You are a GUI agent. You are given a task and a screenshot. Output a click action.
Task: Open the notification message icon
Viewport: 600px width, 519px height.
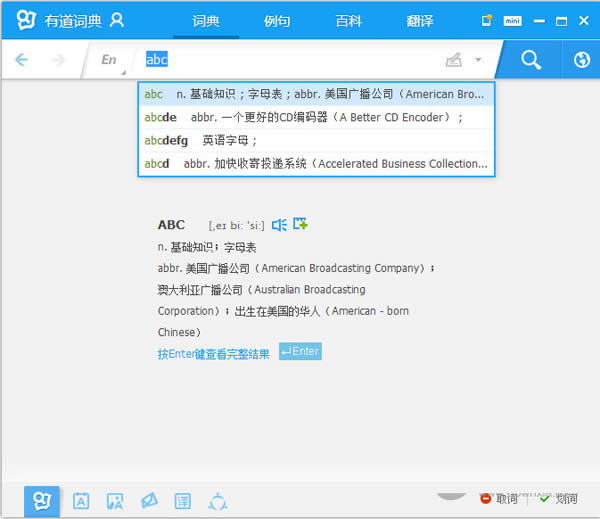coord(487,19)
